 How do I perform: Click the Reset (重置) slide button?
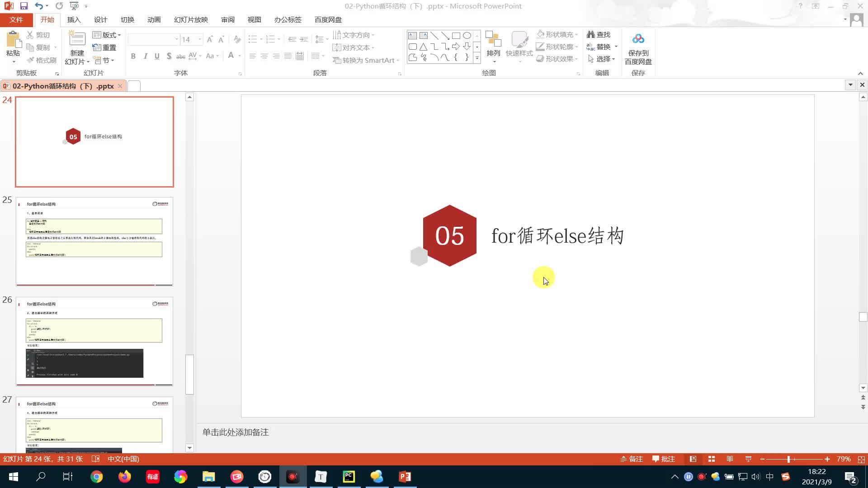pyautogui.click(x=104, y=47)
